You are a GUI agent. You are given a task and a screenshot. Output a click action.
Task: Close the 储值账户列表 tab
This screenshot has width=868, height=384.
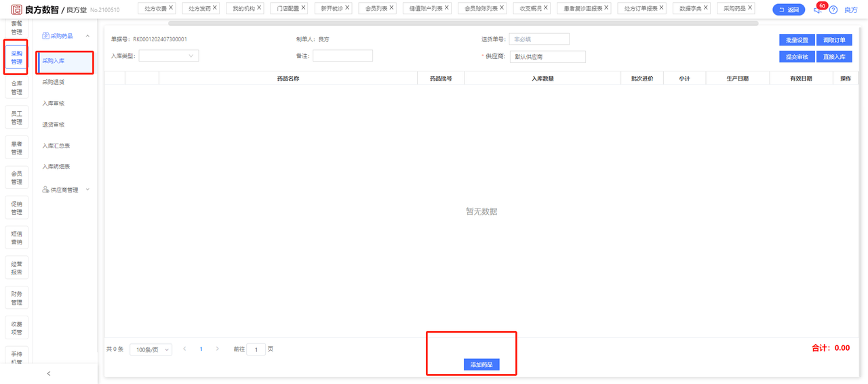coord(447,8)
